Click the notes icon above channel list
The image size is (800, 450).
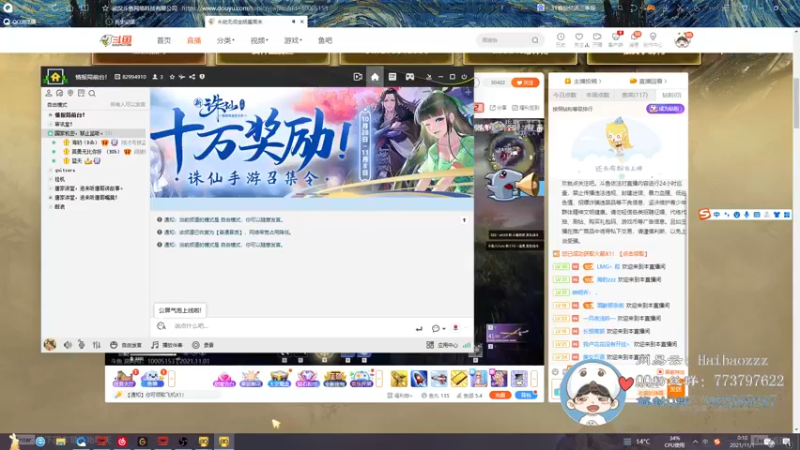click(81, 93)
